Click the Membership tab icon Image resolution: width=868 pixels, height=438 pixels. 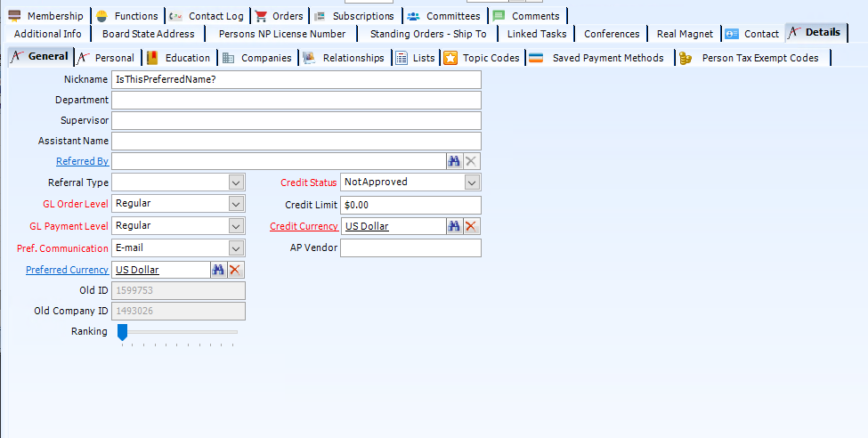click(14, 16)
